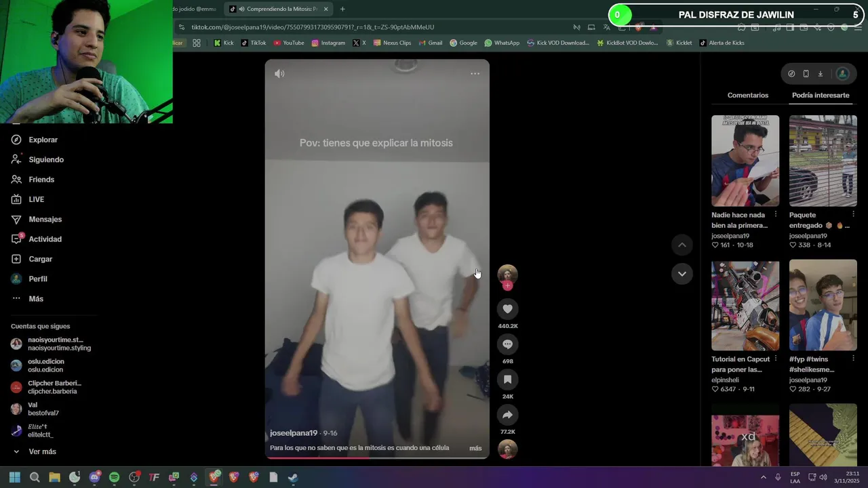Open options for 'Tutorial en Capcut' suggested video
This screenshot has width=868, height=488.
click(775, 359)
